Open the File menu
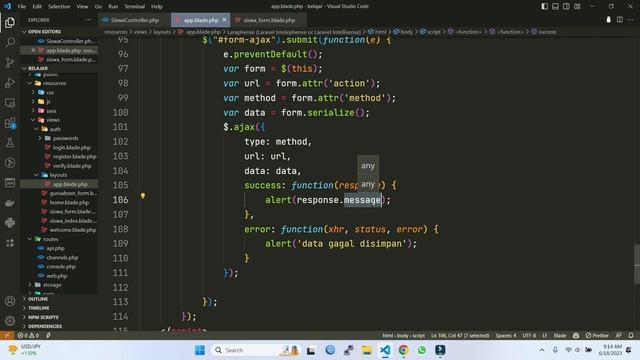640x360 pixels. (22, 7)
